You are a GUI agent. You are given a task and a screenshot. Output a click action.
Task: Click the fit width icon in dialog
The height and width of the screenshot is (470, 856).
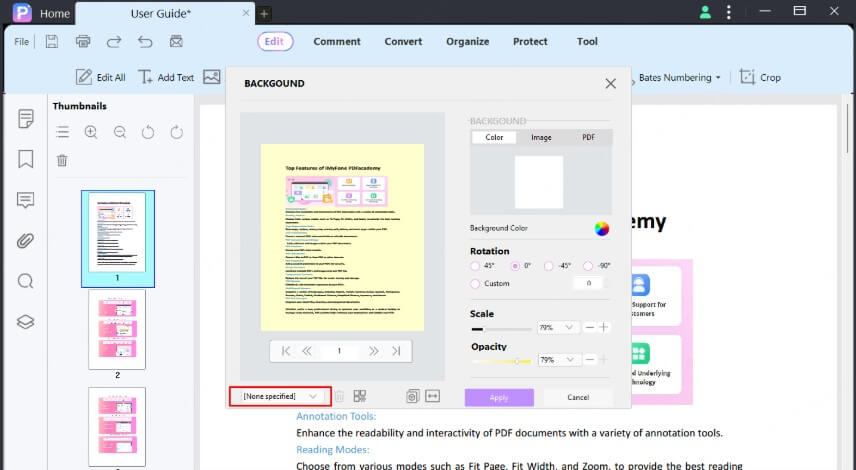(x=432, y=396)
